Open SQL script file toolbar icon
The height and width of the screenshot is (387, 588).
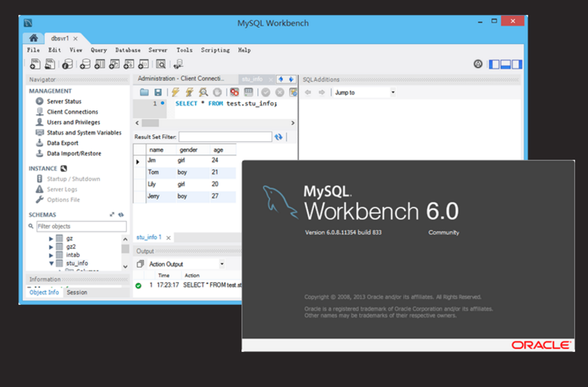50,64
